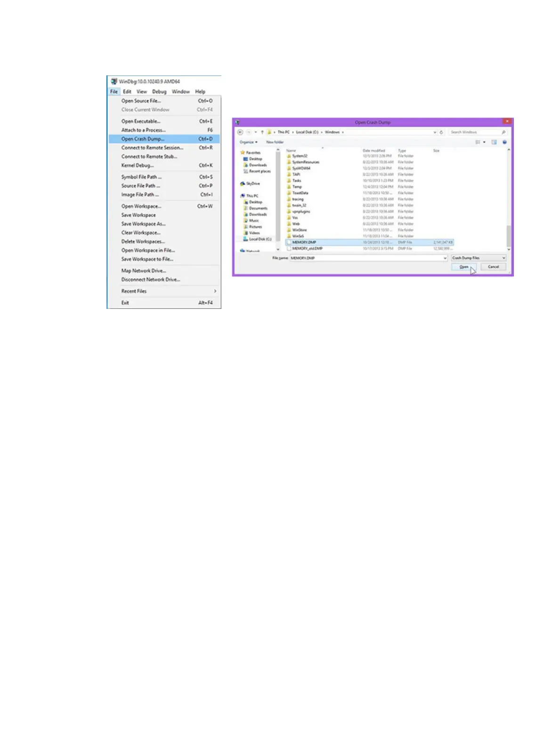The width and height of the screenshot is (560, 746).
Task: Choose Connect to Remote Session…
Action: (x=164, y=147)
